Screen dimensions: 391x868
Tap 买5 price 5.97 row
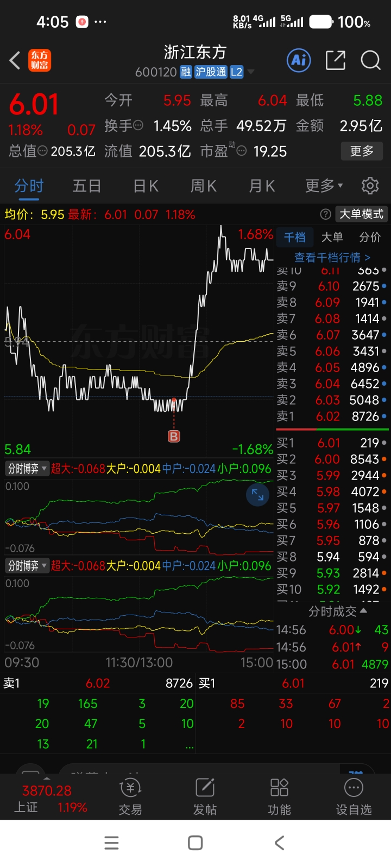[x=332, y=508]
